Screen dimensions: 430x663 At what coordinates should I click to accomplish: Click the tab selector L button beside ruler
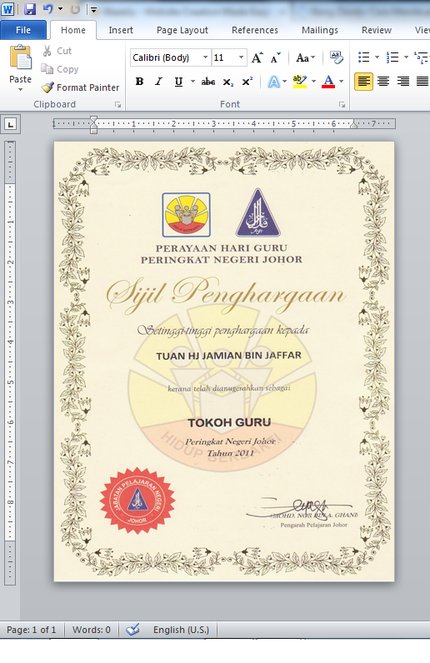click(11, 124)
